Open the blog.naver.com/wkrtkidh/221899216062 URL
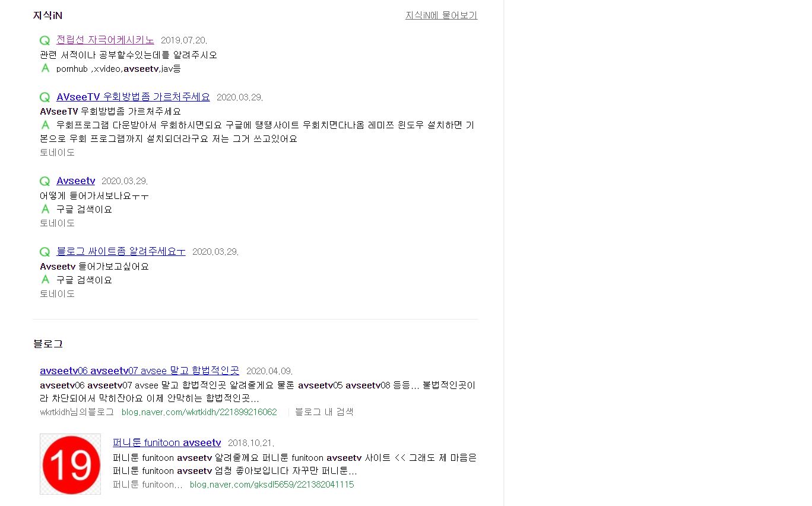 199,412
